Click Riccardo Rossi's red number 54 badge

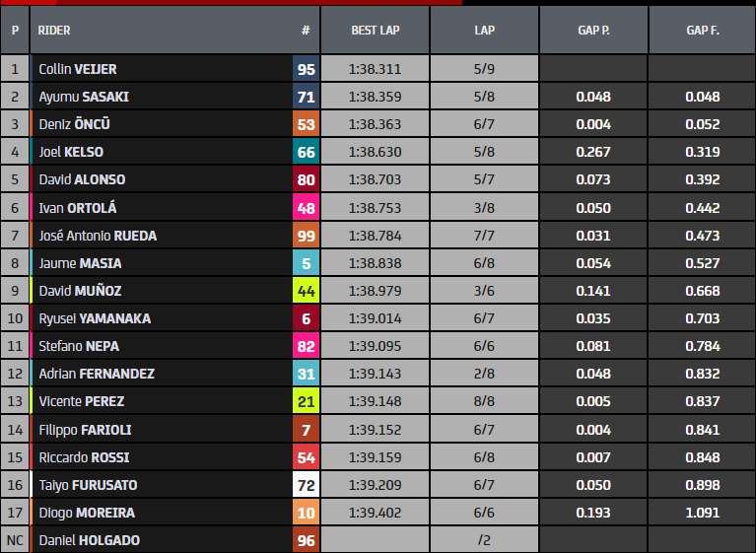306,457
